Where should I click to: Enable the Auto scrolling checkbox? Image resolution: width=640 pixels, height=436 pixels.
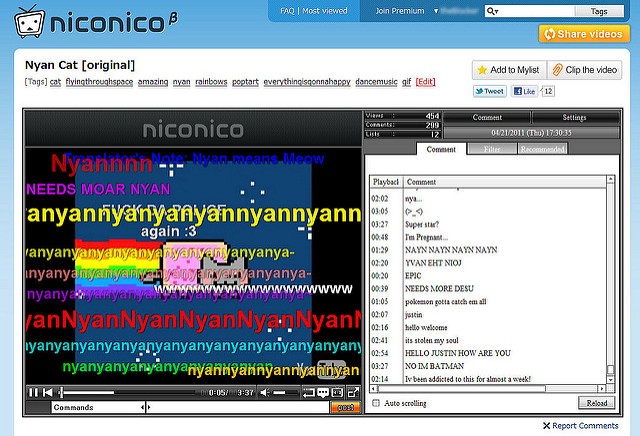point(376,403)
